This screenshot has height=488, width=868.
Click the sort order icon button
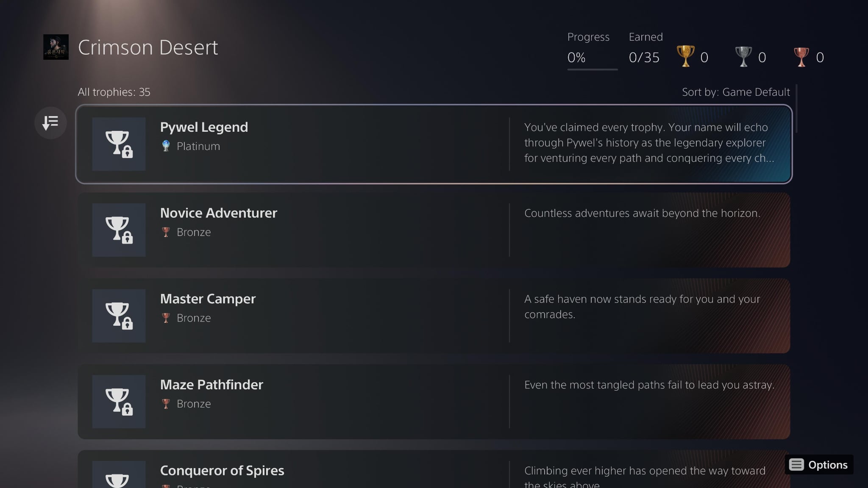click(50, 123)
